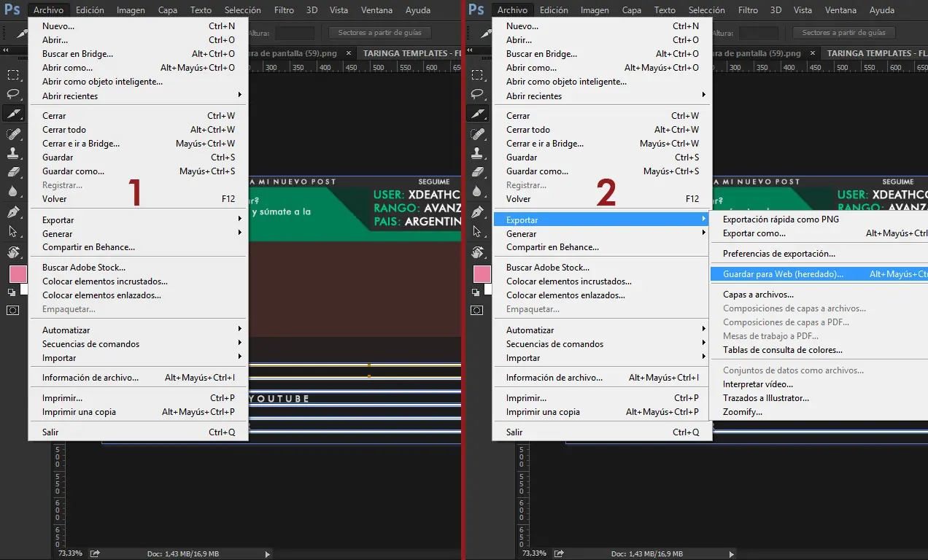
Task: Choose Spot Healing Brush in right screenshot
Action: tap(477, 133)
